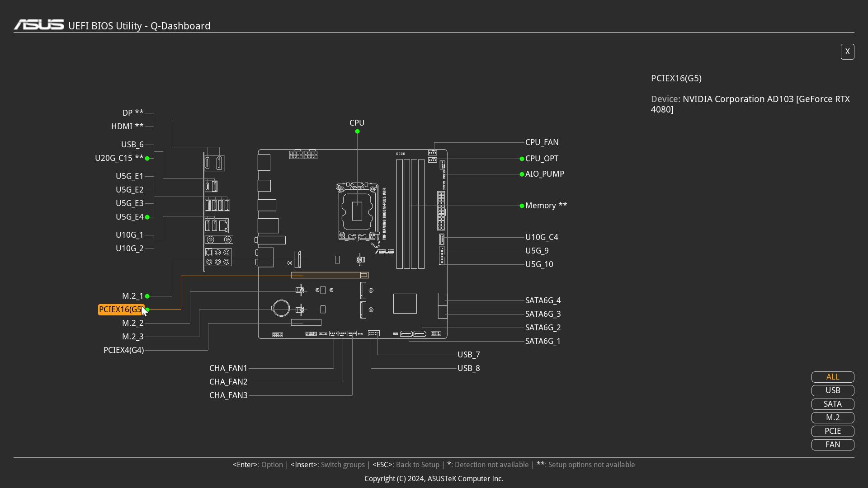Select the SATA6G_2 label

click(x=543, y=328)
